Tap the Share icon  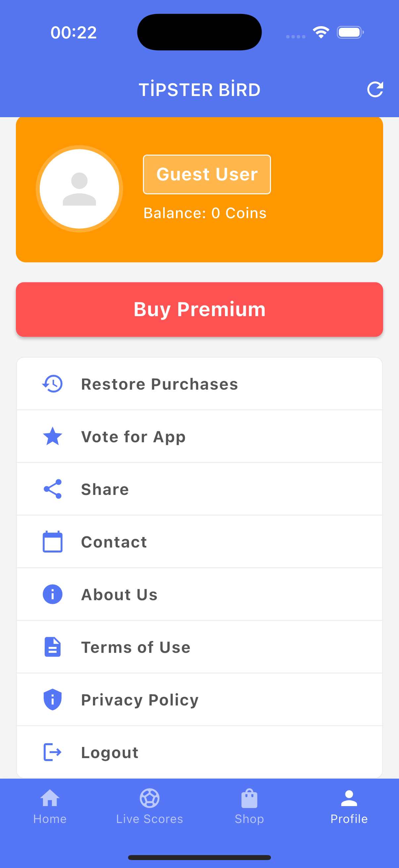pyautogui.click(x=53, y=489)
